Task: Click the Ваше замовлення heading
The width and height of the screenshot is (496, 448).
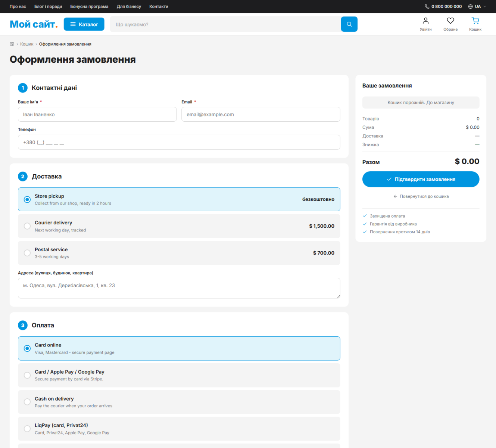Action: 387,85
